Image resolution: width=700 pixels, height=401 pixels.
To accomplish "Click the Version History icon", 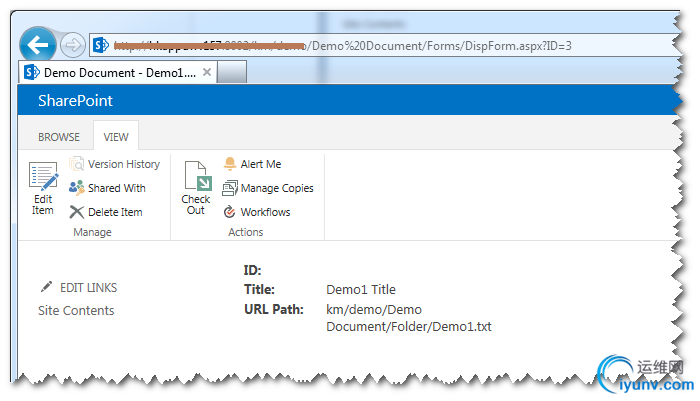I will [x=76, y=164].
